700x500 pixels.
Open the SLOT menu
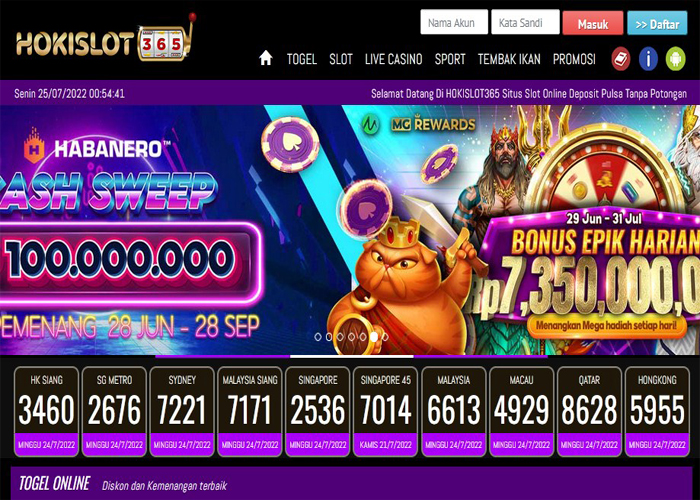341,59
